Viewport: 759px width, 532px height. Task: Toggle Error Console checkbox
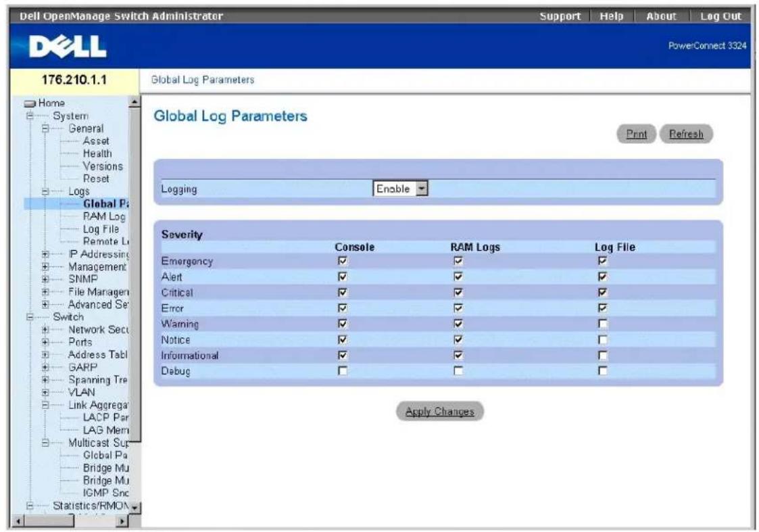[x=343, y=308]
